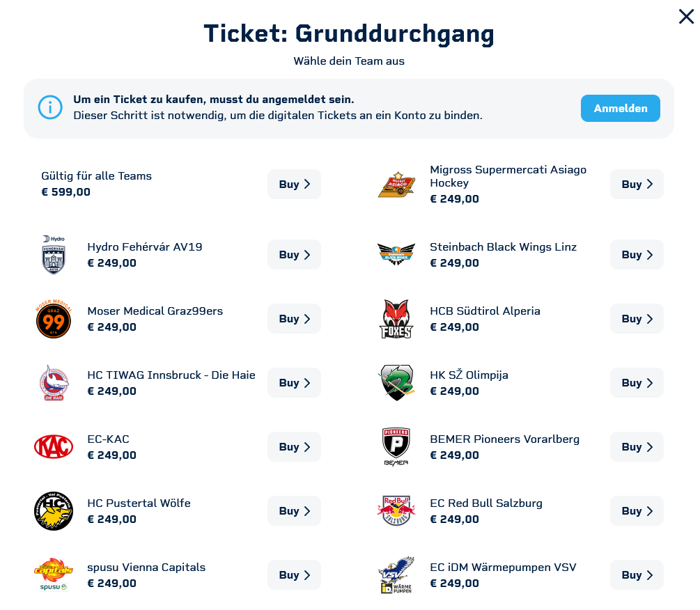The width and height of the screenshot is (700, 610).
Task: Click the HC TIWAG Innsbruck shark logo
Action: [54, 383]
